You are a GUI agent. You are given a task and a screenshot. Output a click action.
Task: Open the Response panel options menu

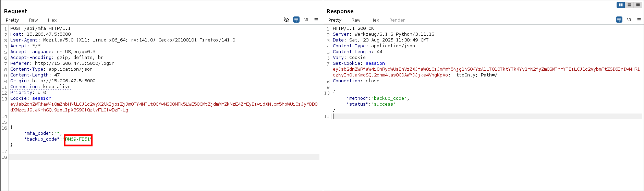coord(639,20)
